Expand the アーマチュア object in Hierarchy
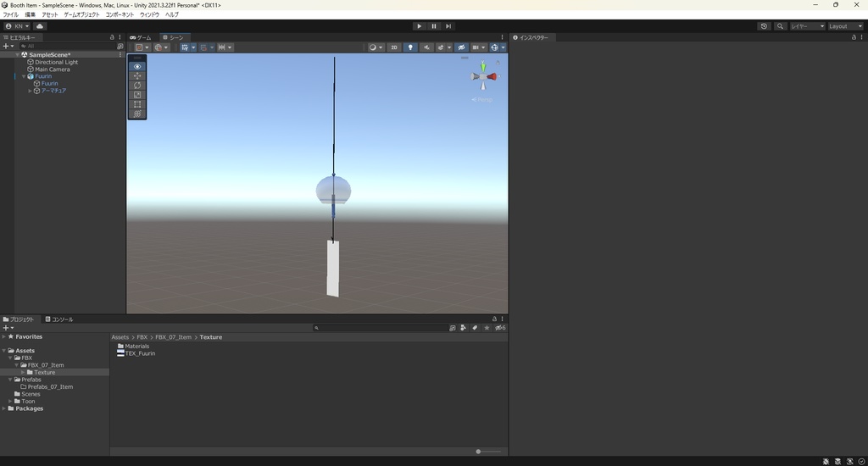This screenshot has height=466, width=868. point(30,91)
